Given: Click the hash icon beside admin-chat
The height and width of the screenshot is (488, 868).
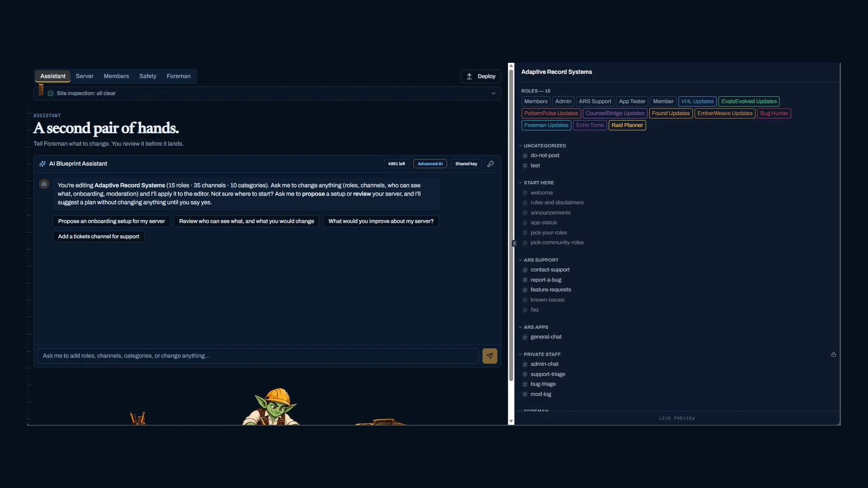Looking at the screenshot, I should [x=525, y=365].
